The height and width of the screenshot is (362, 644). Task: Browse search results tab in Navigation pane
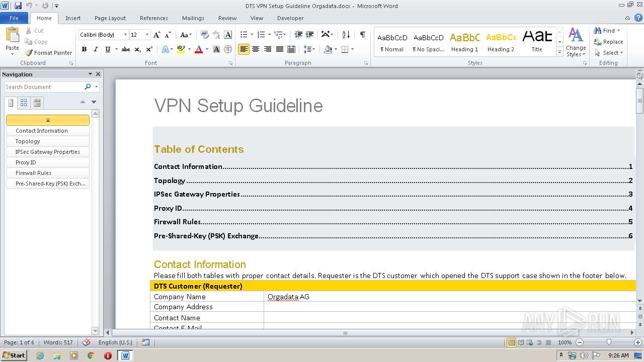pyautogui.click(x=37, y=103)
